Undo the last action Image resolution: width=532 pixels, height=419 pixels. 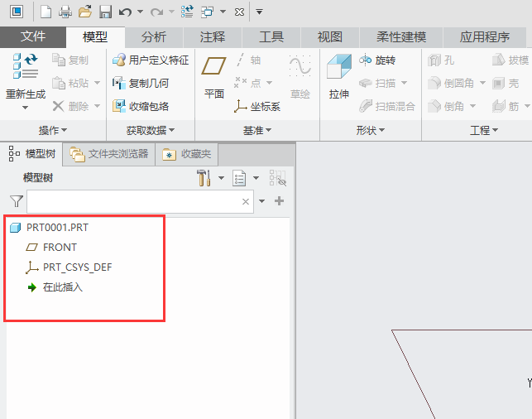coord(125,12)
